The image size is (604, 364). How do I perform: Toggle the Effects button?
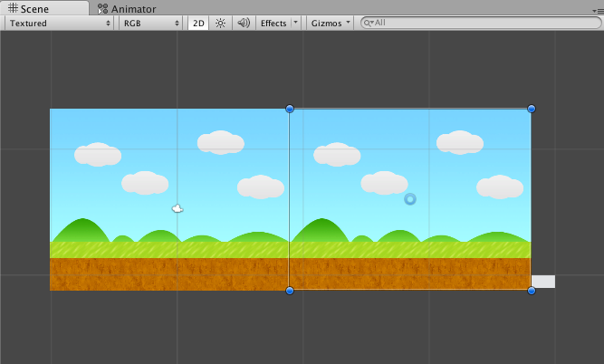tap(273, 24)
